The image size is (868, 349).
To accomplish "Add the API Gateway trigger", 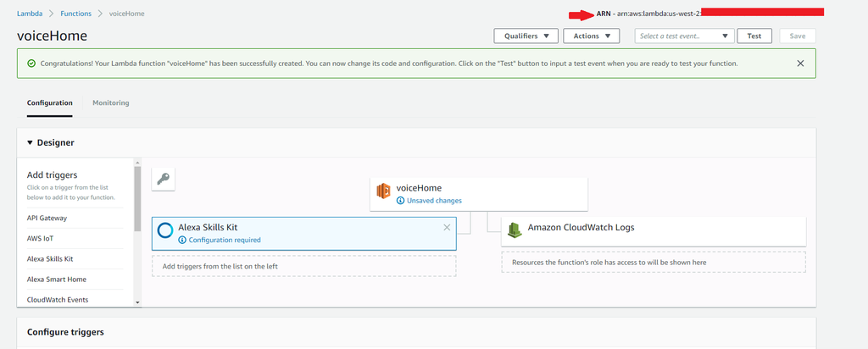I will (47, 218).
